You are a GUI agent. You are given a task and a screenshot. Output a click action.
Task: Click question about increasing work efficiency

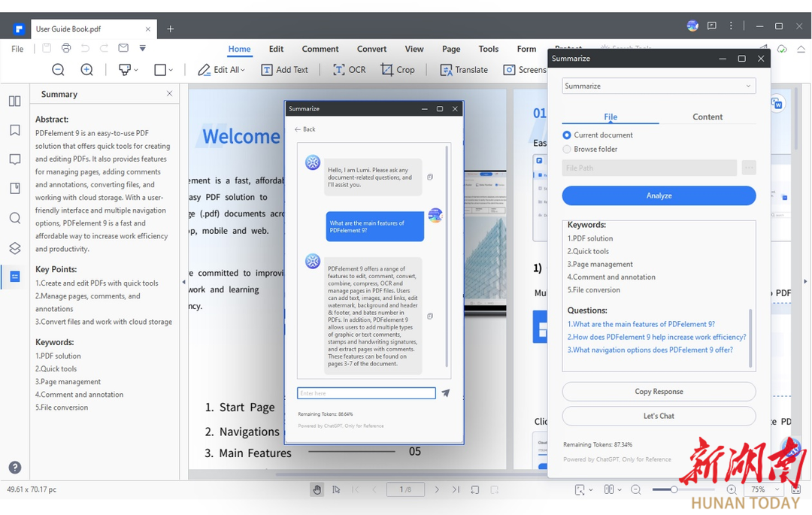tap(656, 337)
